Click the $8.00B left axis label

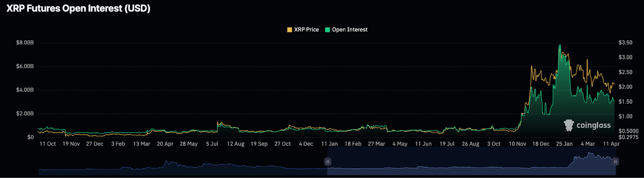[25, 42]
